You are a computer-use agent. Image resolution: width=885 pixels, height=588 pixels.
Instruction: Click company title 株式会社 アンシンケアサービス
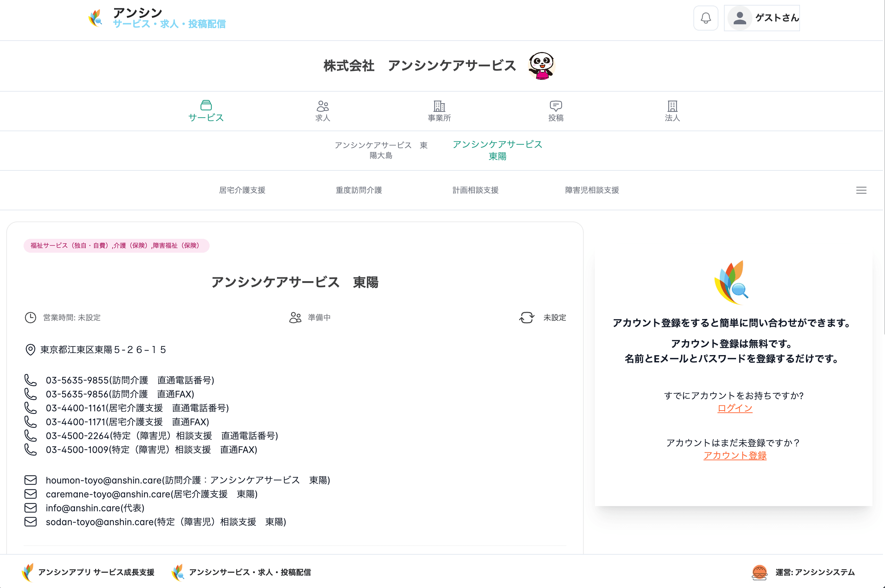tap(420, 66)
